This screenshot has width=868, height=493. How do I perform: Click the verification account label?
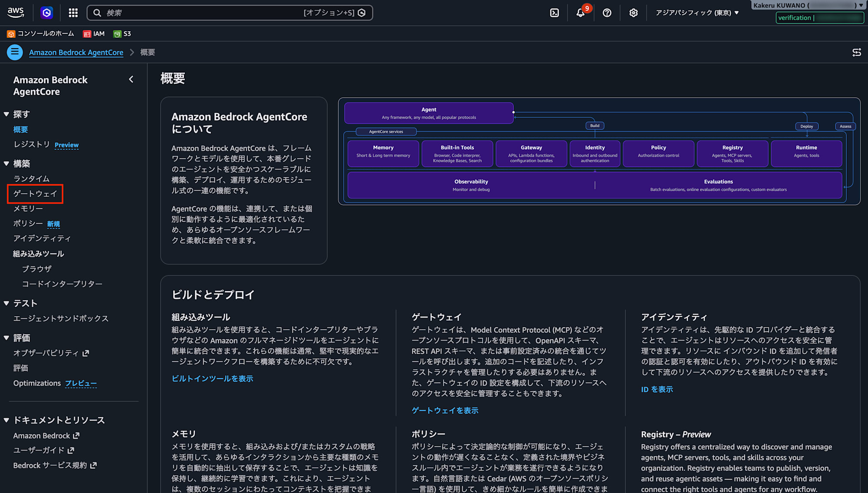pyautogui.click(x=819, y=18)
